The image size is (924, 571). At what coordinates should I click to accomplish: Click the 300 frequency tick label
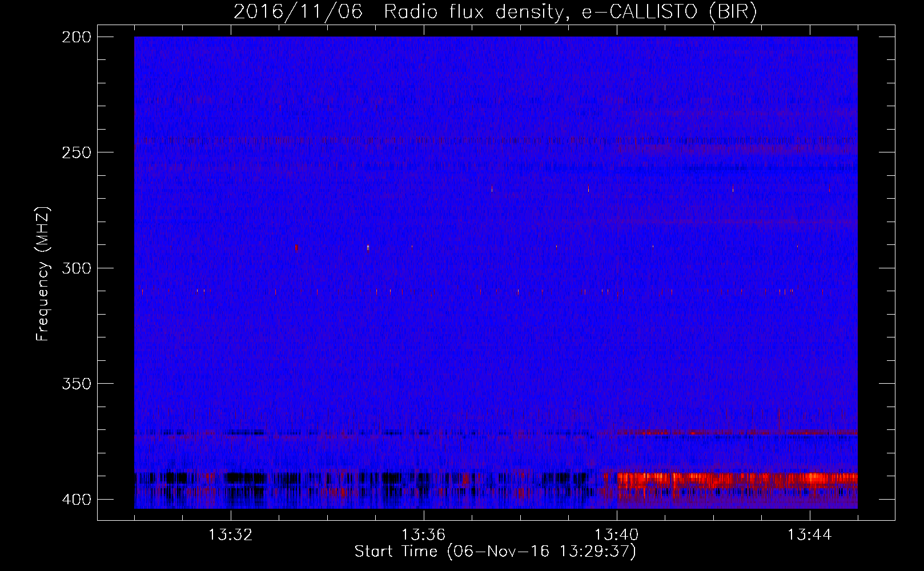coord(76,268)
